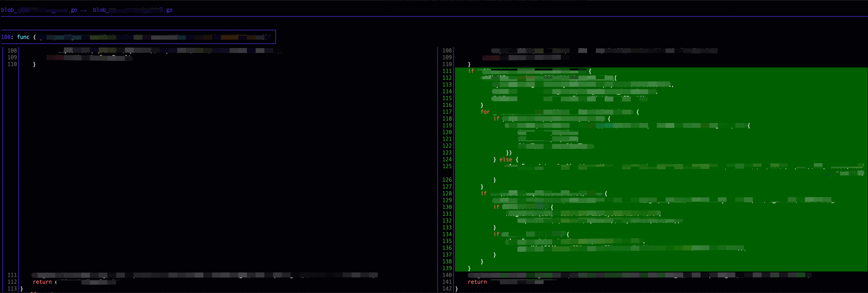This screenshot has height=293, width=868.
Task: Click the 'if' keyword on line 118
Action: (496, 119)
